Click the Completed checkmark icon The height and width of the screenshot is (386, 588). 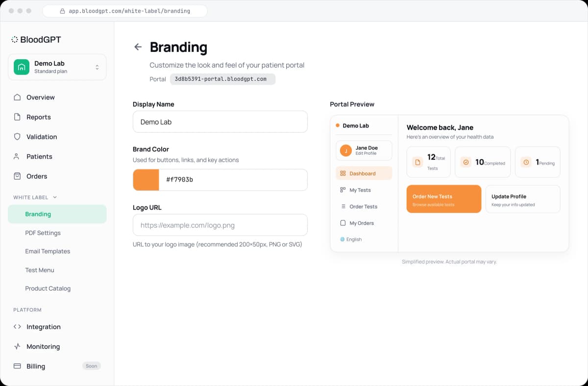466,162
